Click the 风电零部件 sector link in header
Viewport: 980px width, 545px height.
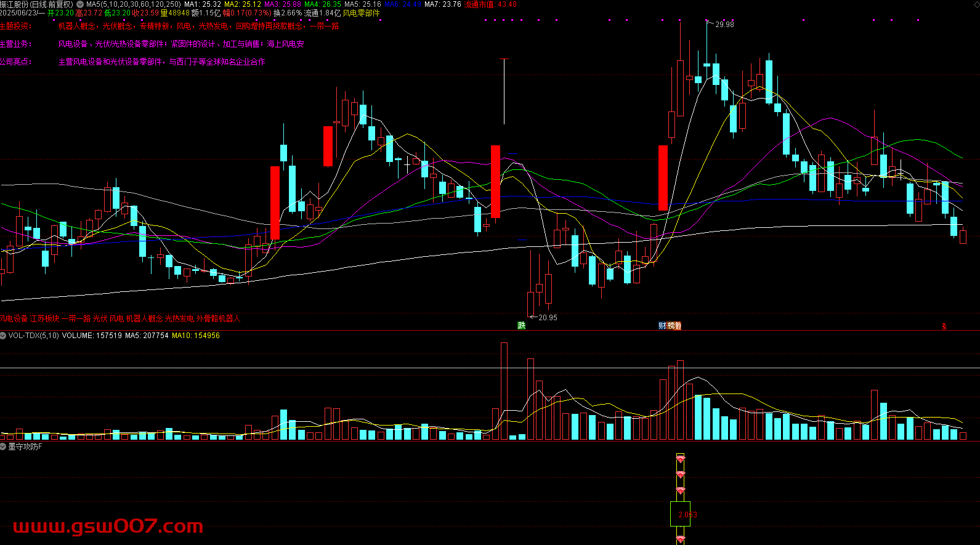[x=361, y=13]
